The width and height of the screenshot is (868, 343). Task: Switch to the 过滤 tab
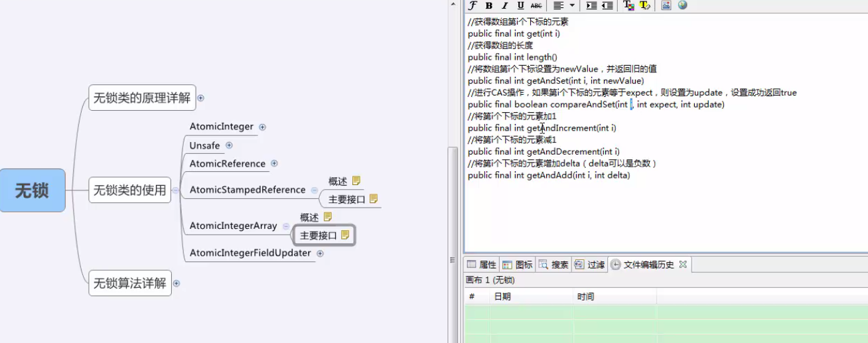[x=589, y=265]
